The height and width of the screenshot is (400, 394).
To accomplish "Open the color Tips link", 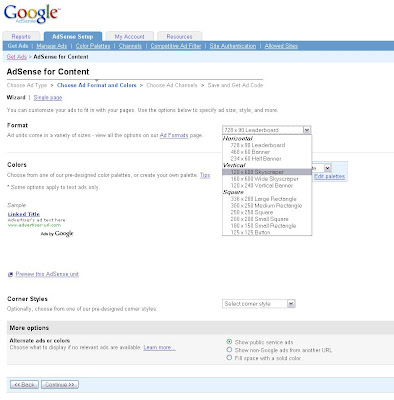I will (205, 175).
